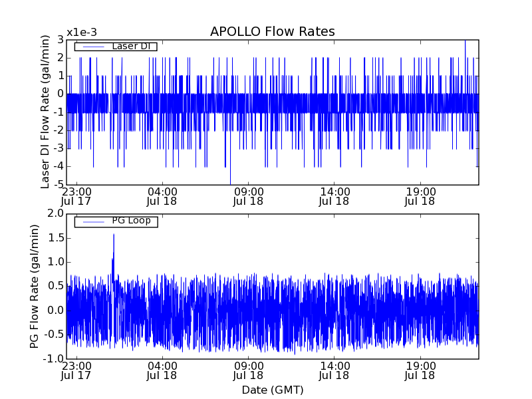Image resolution: width=532 pixels, height=399 pixels.
Task: Click 04:00 Jul 18 tick under bottom plot
Action: [162, 370]
